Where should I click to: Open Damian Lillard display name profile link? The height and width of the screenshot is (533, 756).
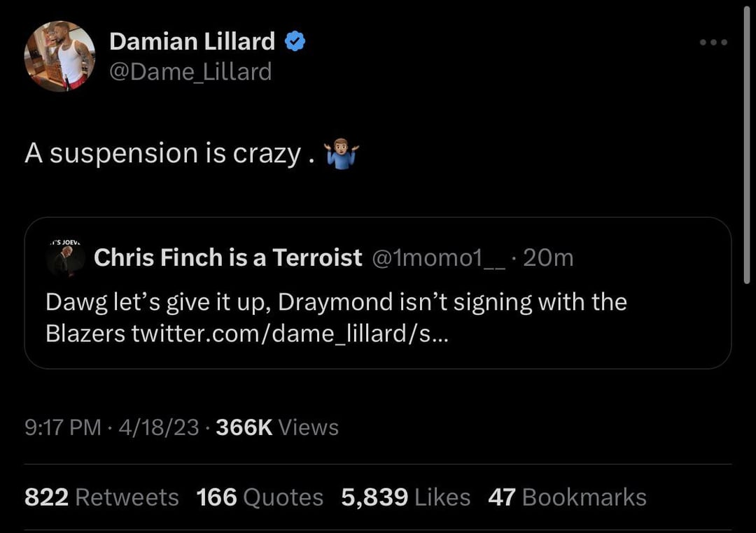pos(192,42)
